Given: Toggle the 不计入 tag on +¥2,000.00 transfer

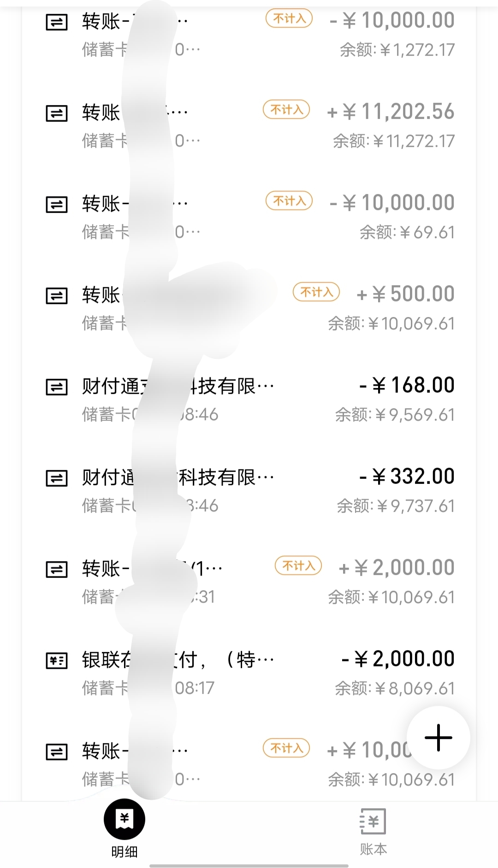Looking at the screenshot, I should click(298, 566).
